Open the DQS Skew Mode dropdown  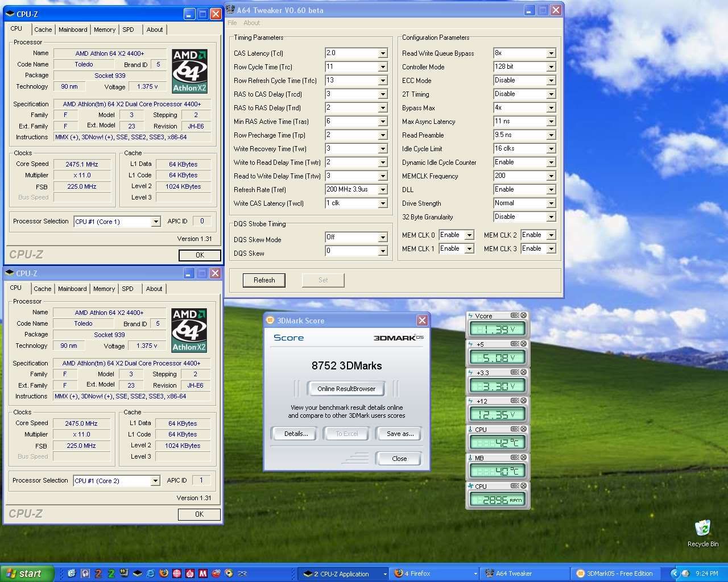tap(383, 238)
